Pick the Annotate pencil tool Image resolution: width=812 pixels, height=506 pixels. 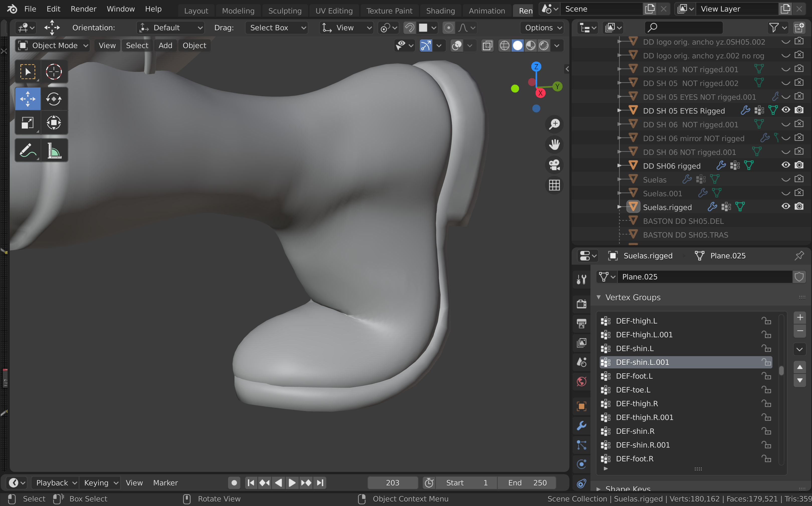[27, 151]
